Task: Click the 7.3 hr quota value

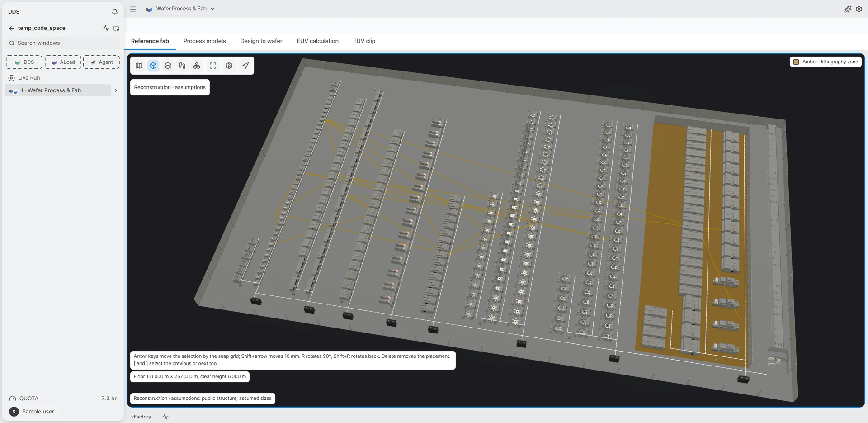Action: 109,399
